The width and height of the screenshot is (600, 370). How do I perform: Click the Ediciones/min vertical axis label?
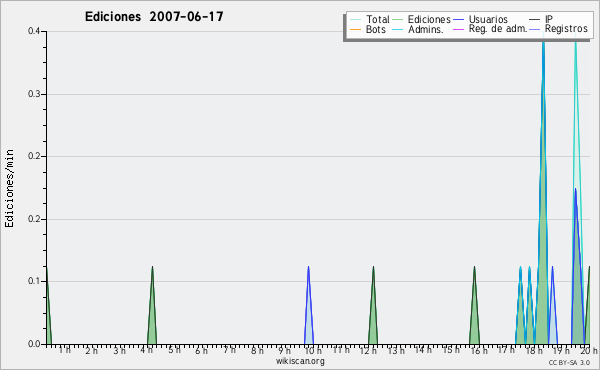point(9,189)
